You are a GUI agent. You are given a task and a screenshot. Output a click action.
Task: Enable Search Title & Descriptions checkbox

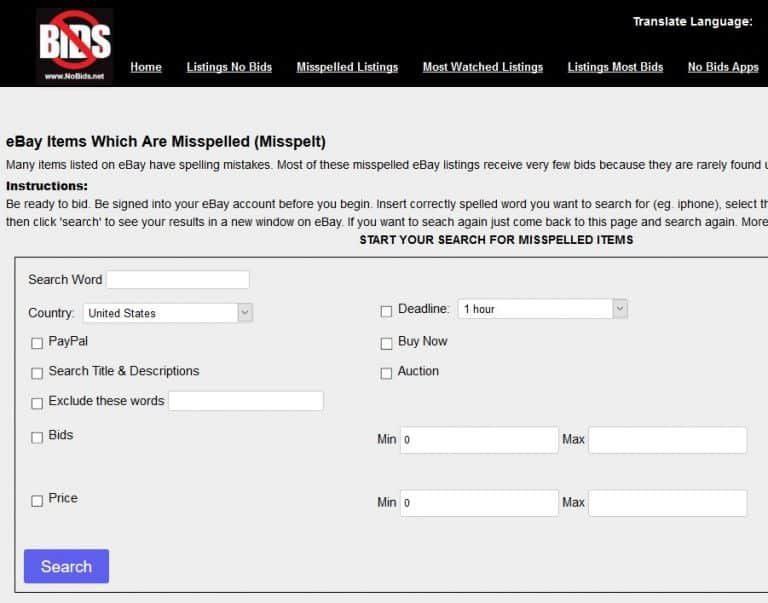tap(37, 373)
